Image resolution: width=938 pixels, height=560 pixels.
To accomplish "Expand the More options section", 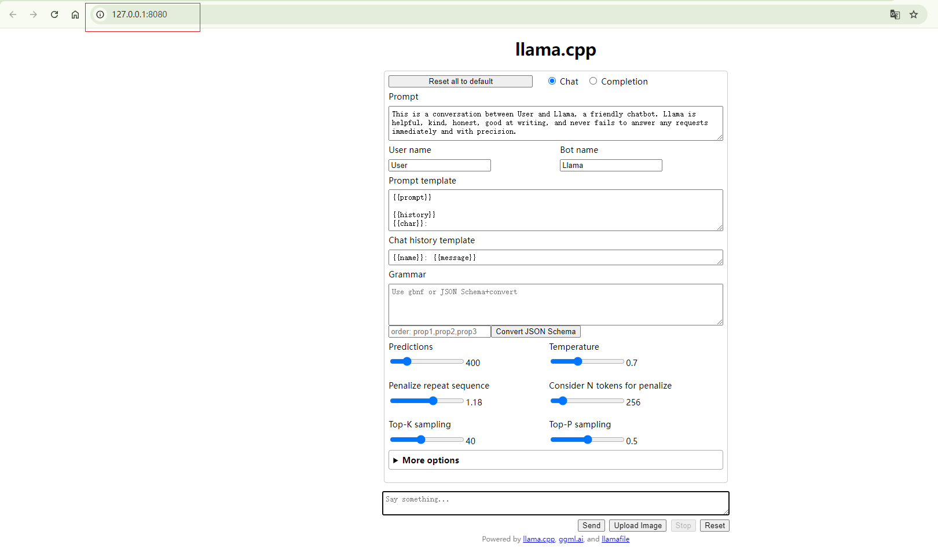I will 556,460.
